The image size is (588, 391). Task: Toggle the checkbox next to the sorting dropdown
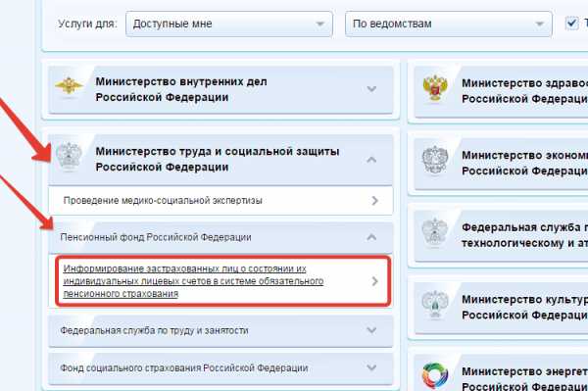tap(571, 24)
